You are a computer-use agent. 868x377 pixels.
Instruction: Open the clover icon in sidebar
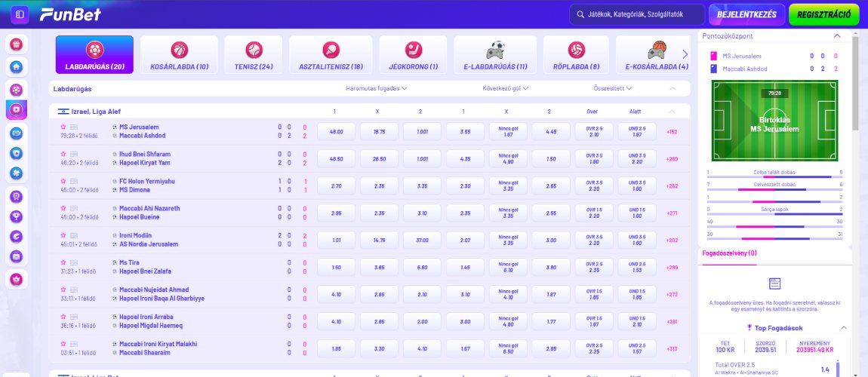click(x=17, y=173)
